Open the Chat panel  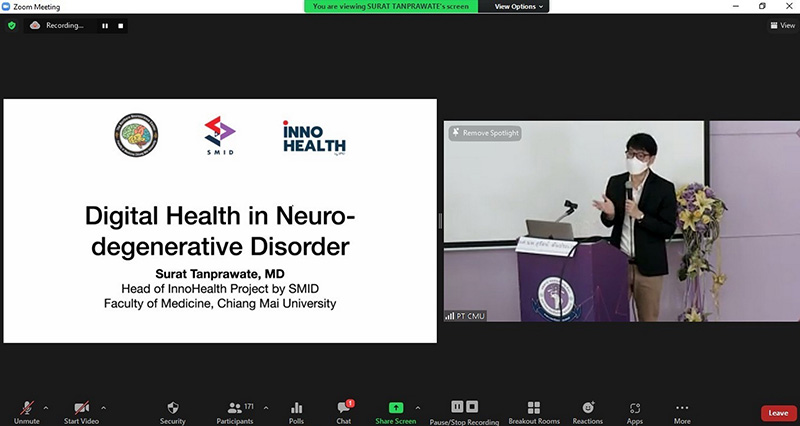click(x=344, y=412)
